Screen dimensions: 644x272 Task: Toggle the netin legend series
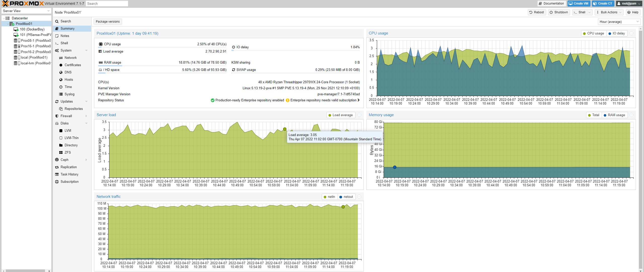pyautogui.click(x=329, y=197)
